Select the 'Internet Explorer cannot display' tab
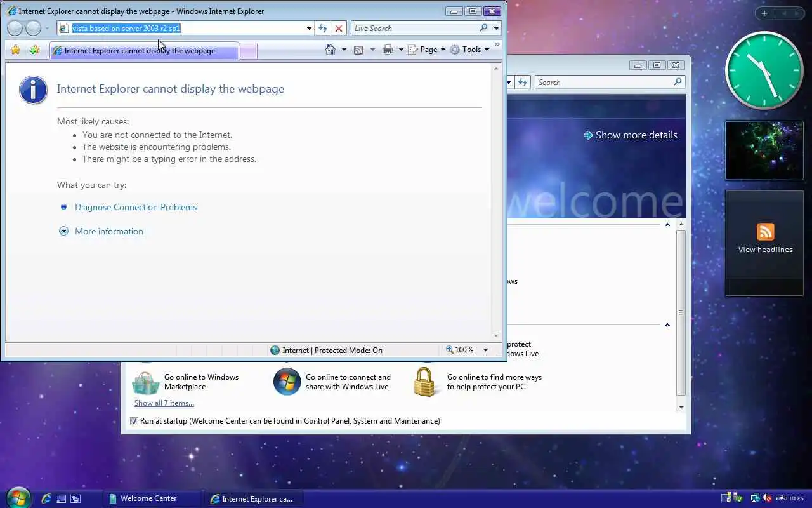Screen dimensions: 812x508 pos(144,51)
